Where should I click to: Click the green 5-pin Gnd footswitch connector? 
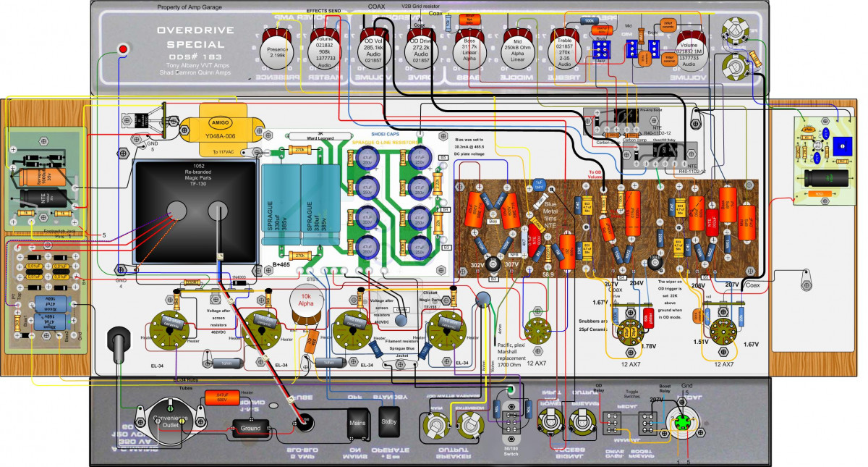point(684,421)
